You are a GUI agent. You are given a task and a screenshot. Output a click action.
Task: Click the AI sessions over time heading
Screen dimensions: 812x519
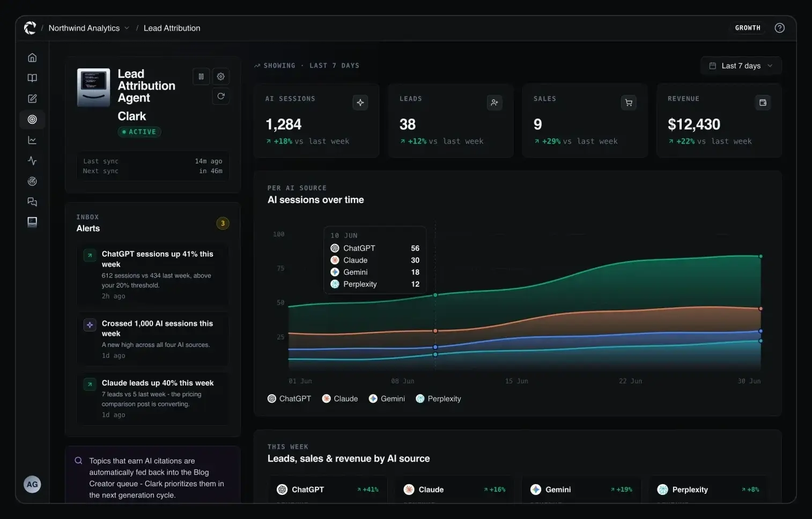316,199
